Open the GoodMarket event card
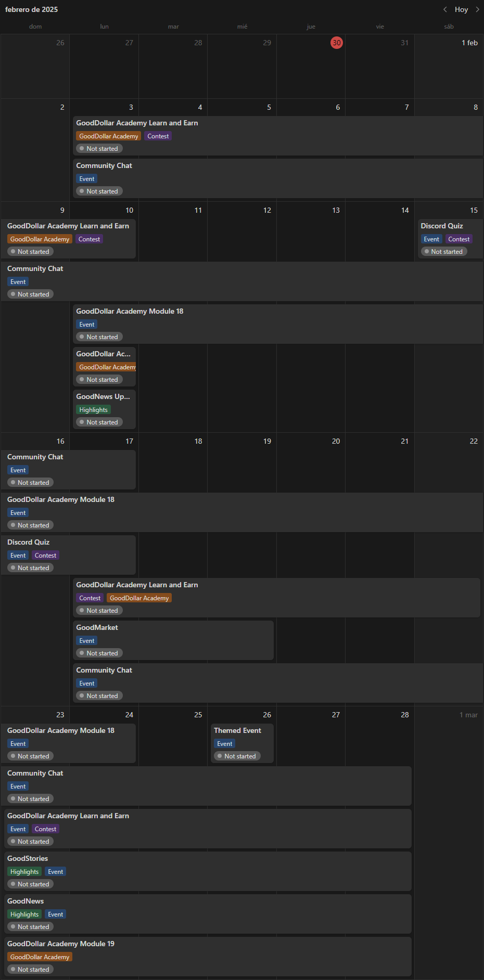This screenshot has height=980, width=484. pos(173,640)
